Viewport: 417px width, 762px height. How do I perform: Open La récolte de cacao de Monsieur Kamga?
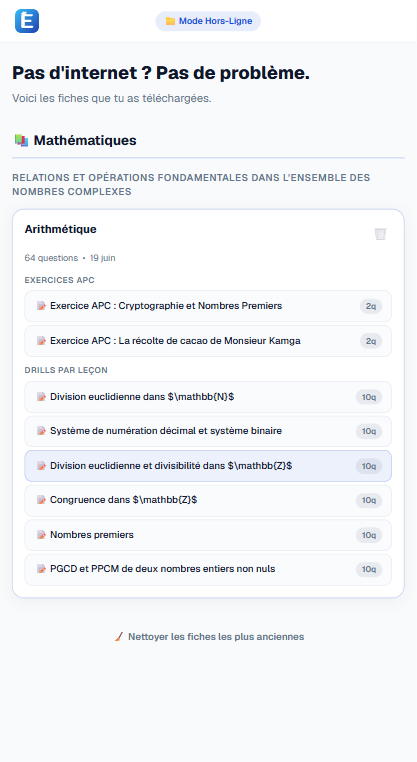pos(208,341)
